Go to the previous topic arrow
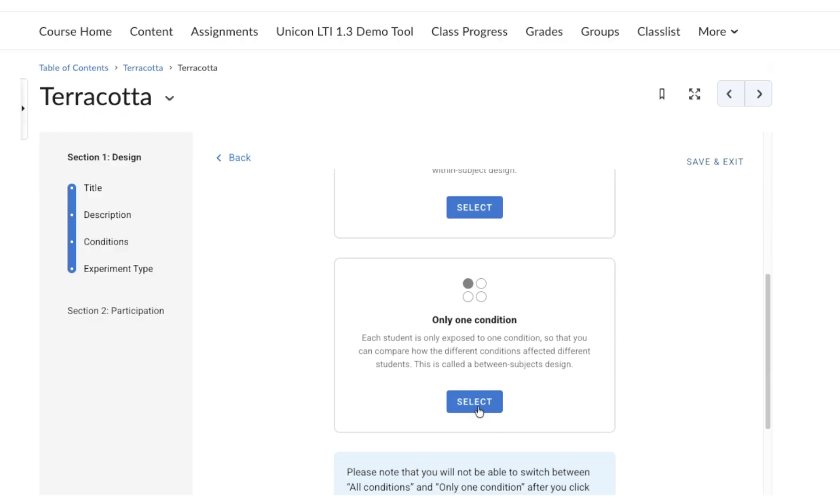 point(730,94)
